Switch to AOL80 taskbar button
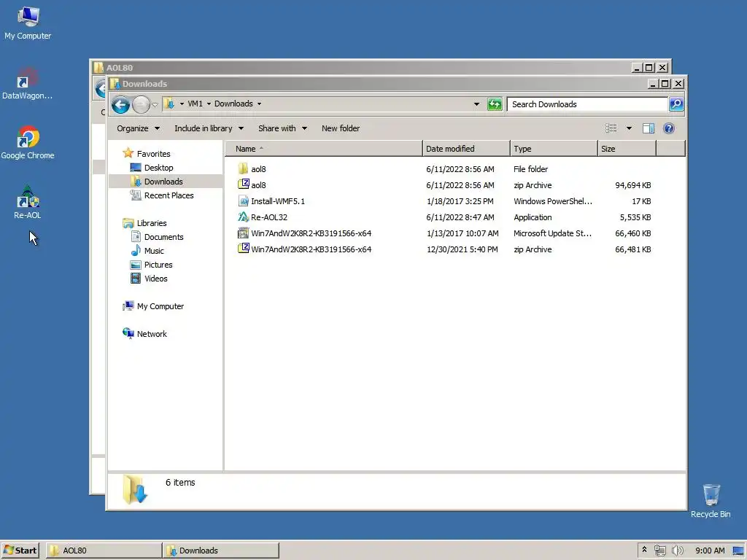This screenshot has width=747, height=560. click(x=104, y=551)
